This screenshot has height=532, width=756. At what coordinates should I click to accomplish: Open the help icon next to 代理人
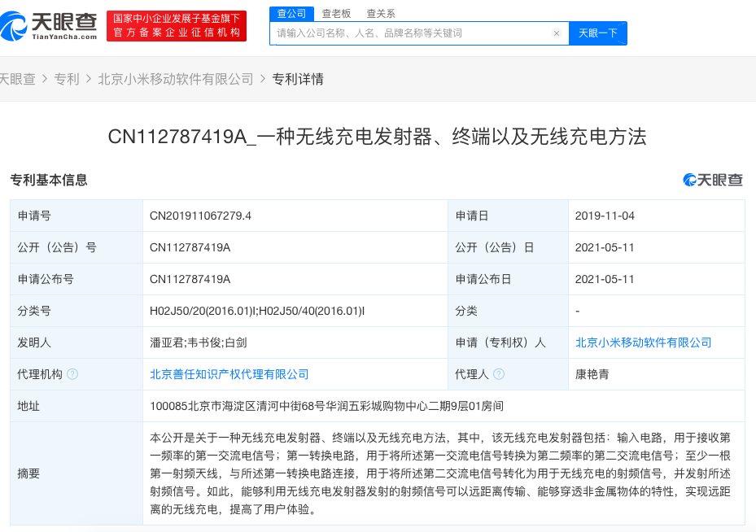[x=499, y=374]
